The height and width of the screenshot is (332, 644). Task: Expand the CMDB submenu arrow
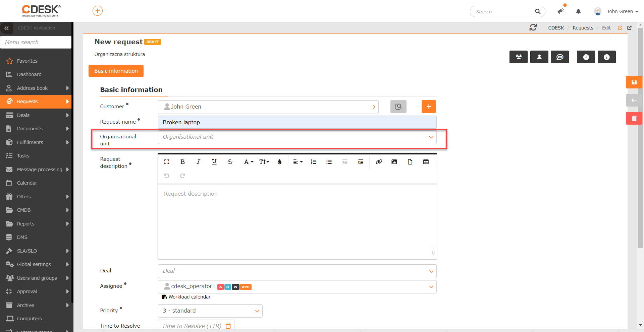67,210
